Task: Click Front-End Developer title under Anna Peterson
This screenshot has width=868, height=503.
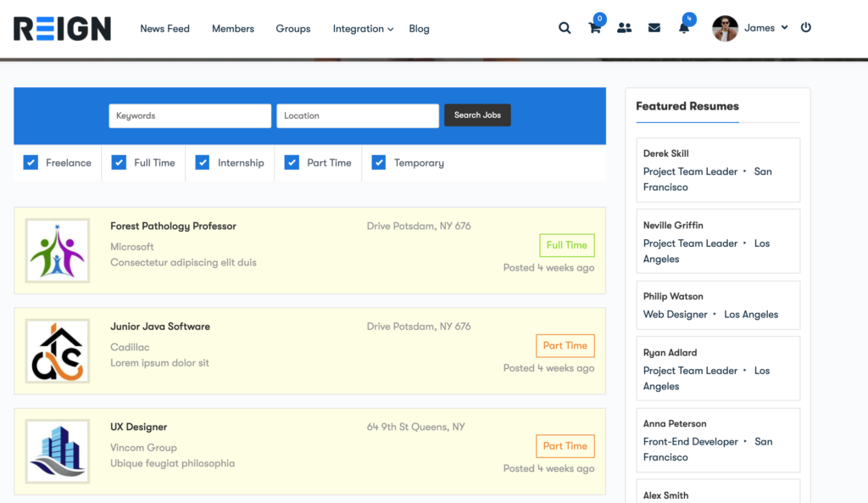Action: tap(690, 442)
